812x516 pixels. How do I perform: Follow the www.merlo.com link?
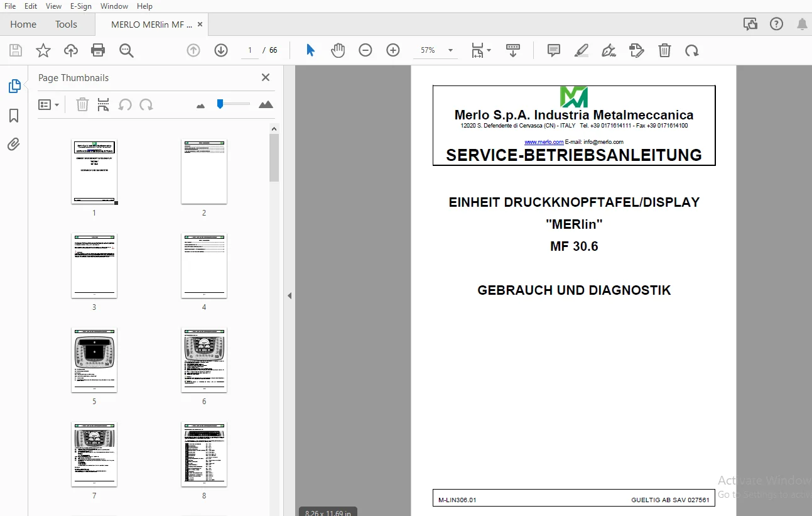pyautogui.click(x=544, y=142)
